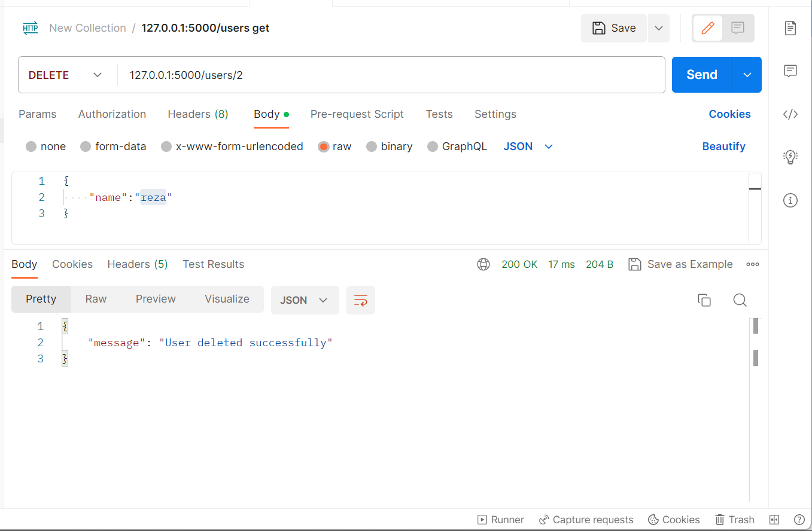This screenshot has width=812, height=531.
Task: Expand the Save options arrow
Action: (658, 28)
